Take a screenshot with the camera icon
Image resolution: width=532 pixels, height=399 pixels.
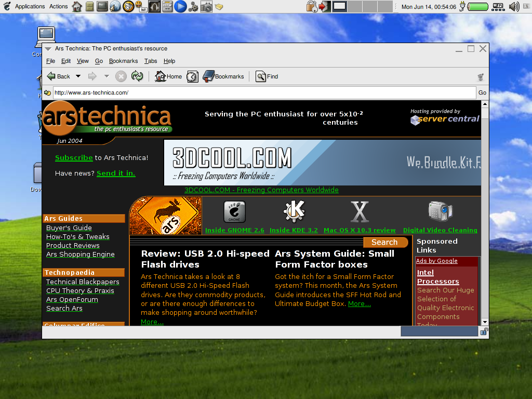pos(206,6)
